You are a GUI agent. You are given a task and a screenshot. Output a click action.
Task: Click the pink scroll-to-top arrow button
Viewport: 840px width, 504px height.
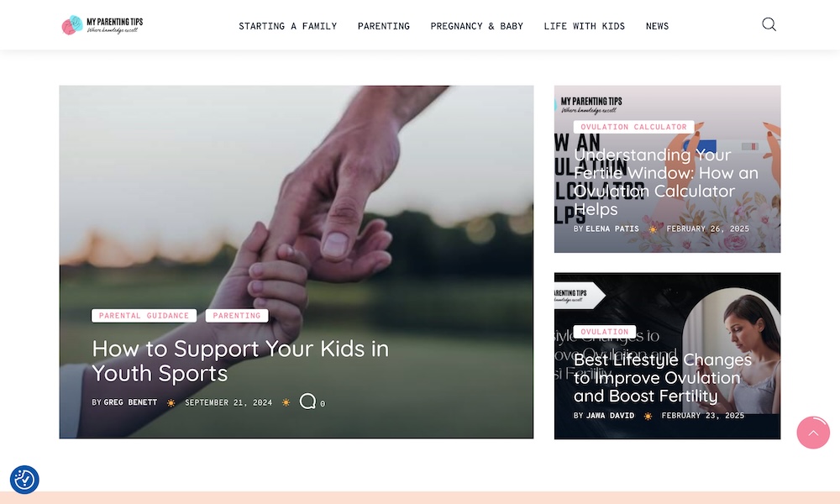pos(812,433)
